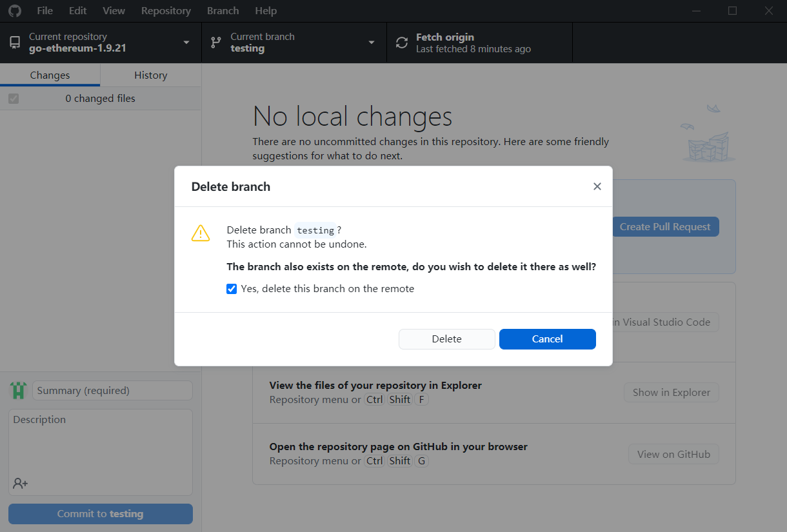This screenshot has height=532, width=787.
Task: Open the File menu
Action: pos(45,11)
